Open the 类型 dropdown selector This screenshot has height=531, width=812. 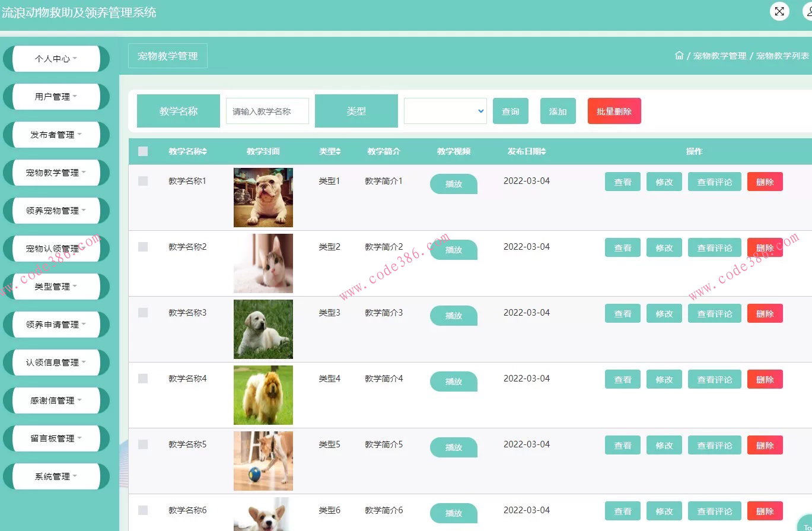click(445, 111)
